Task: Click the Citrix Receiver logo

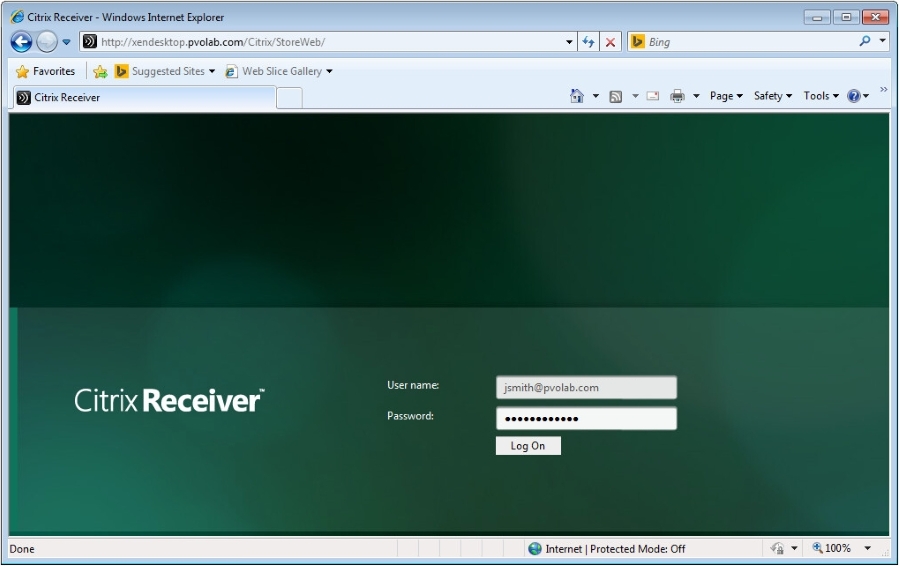Action: (169, 400)
